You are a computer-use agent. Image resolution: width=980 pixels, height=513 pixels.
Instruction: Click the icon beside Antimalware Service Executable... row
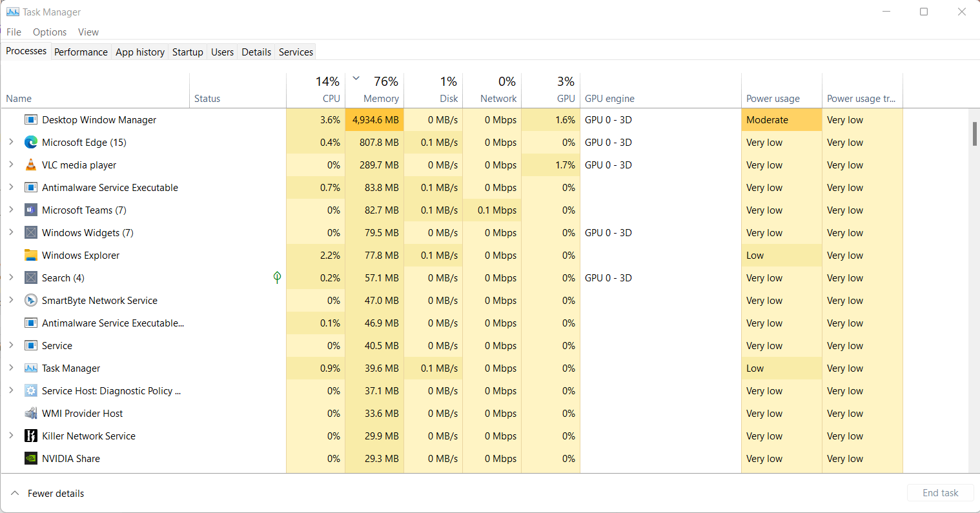(x=30, y=323)
